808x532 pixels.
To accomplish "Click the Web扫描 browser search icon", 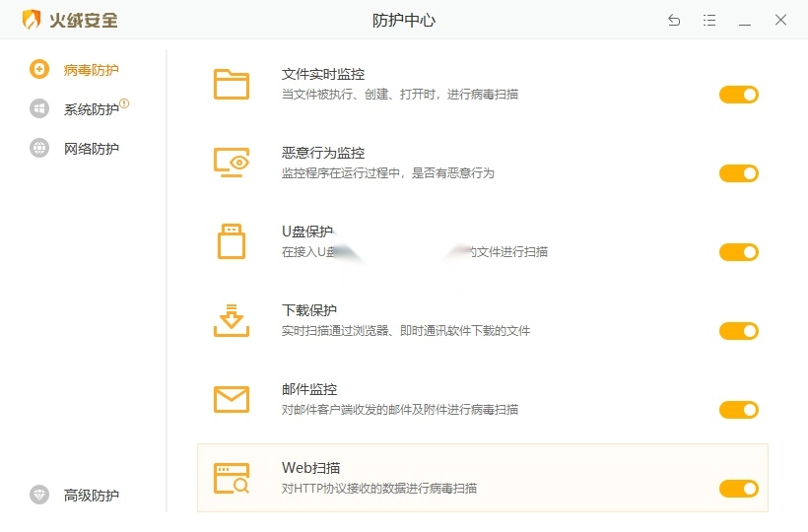I will pos(232,478).
